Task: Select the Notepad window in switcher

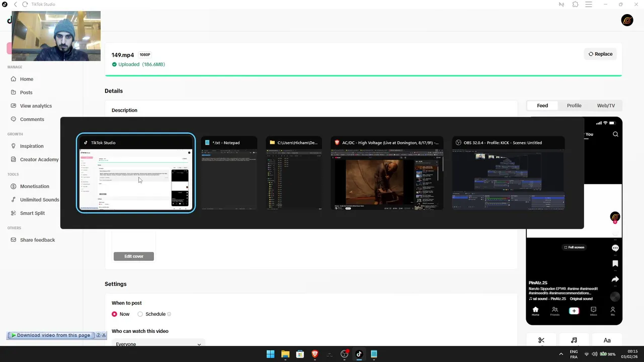Action: coord(229,173)
